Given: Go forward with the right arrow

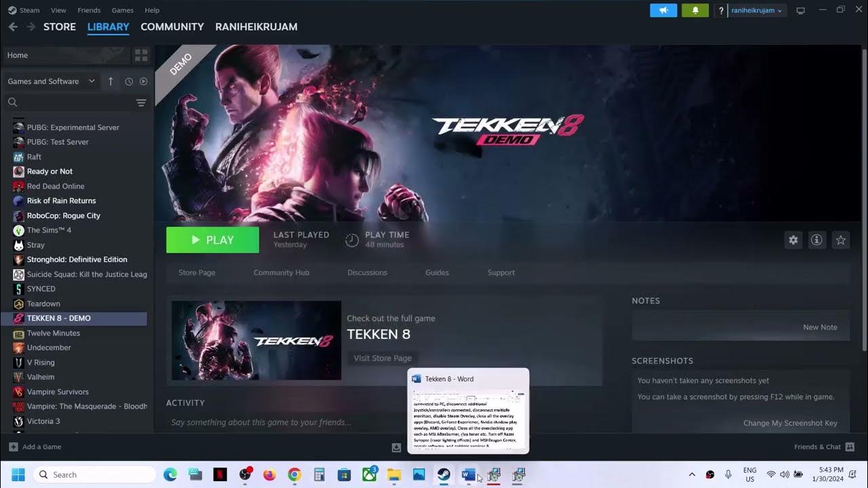Looking at the screenshot, I should [x=31, y=26].
